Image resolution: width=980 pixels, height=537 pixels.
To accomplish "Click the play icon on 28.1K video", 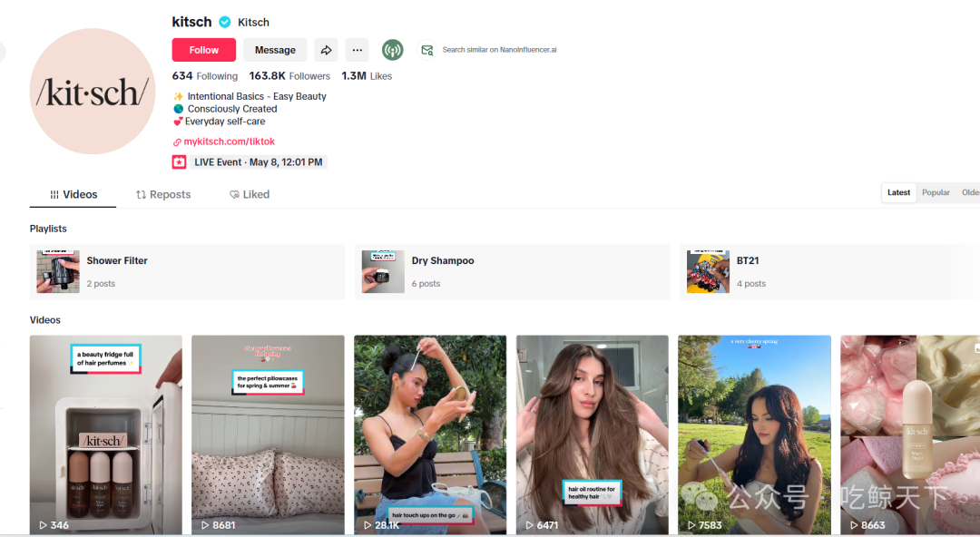I will click(x=367, y=525).
